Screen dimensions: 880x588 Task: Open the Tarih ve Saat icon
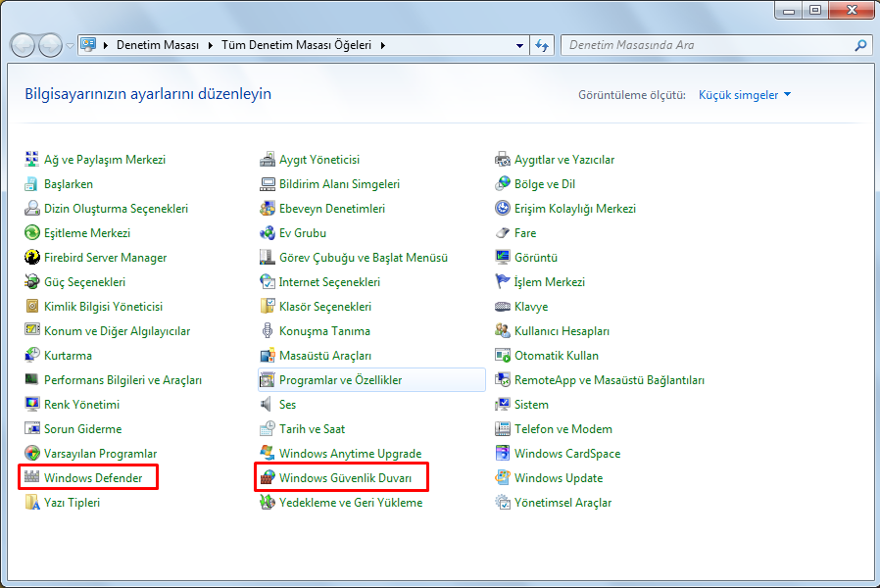(x=268, y=428)
